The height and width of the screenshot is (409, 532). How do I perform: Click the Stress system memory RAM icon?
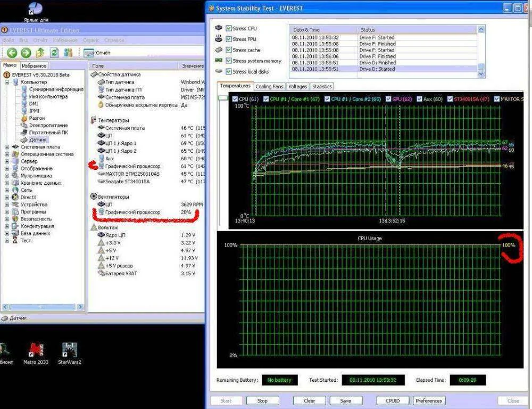point(219,60)
